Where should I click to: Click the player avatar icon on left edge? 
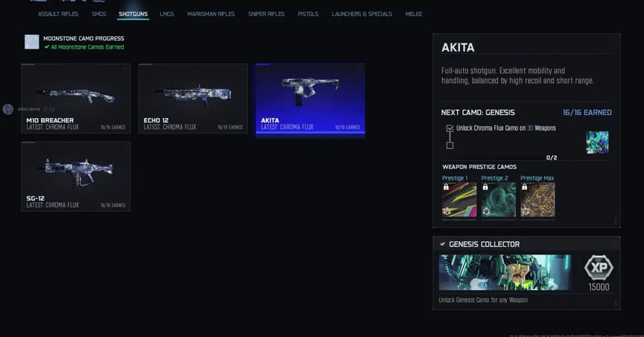point(8,109)
